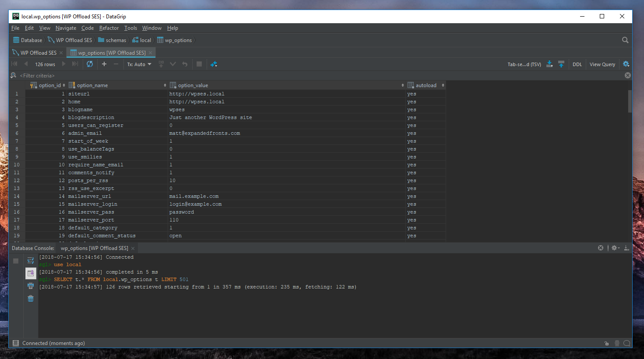Screen dimensions: 644x359
Task: Export data with the download arrow icon
Action: click(549, 64)
